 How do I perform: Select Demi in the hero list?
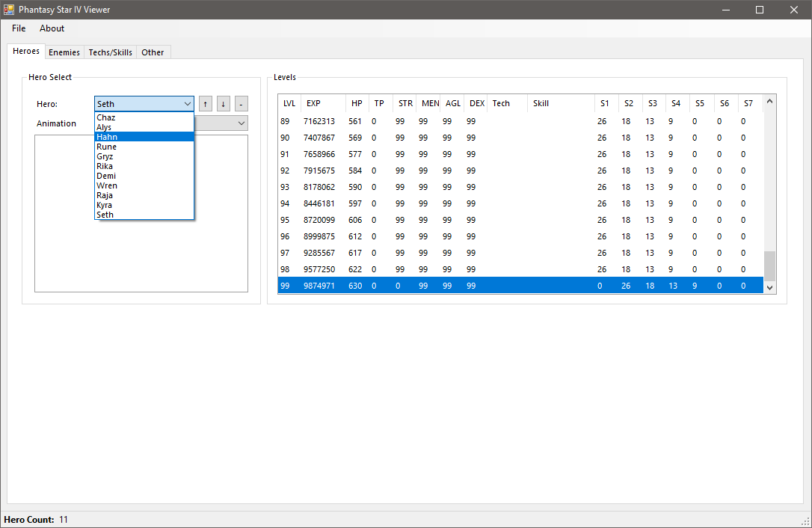[x=144, y=176]
